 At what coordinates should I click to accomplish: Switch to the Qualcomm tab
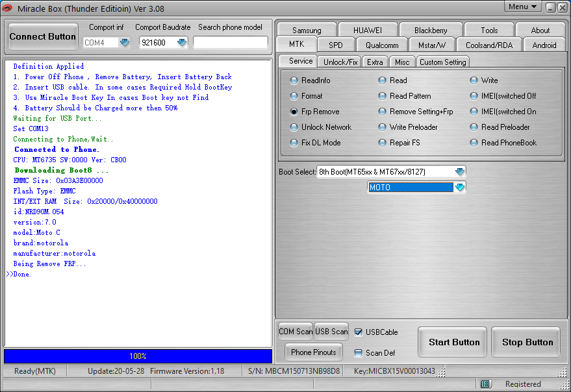382,45
